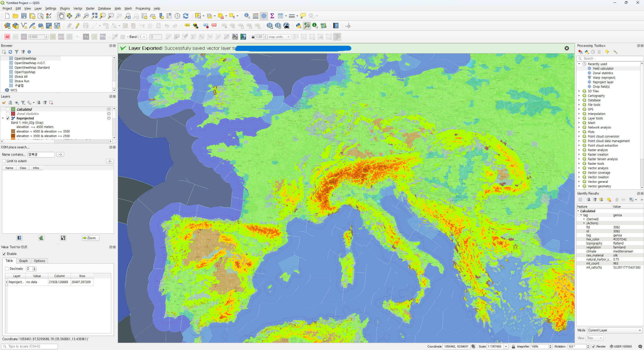Click the Temporal Controller clock icon
This screenshot has width=644, height=350.
coord(177,16)
